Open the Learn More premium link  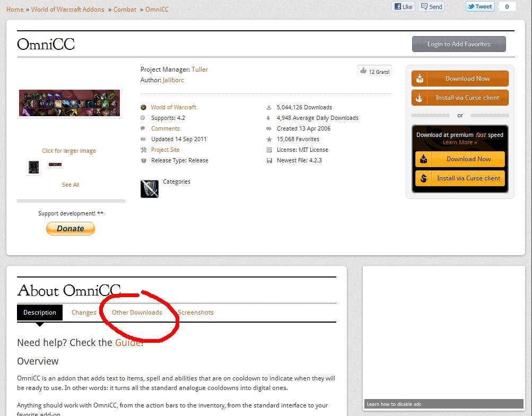point(459,143)
